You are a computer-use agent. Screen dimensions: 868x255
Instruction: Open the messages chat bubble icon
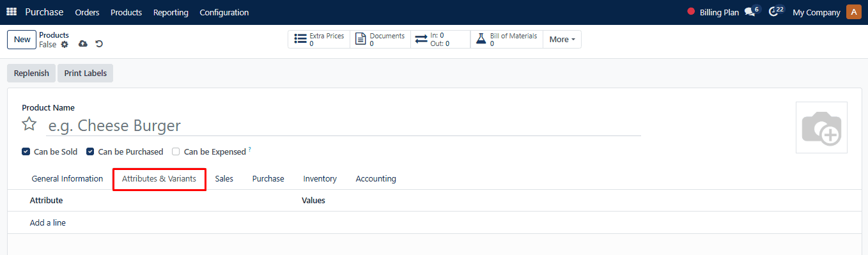point(750,12)
